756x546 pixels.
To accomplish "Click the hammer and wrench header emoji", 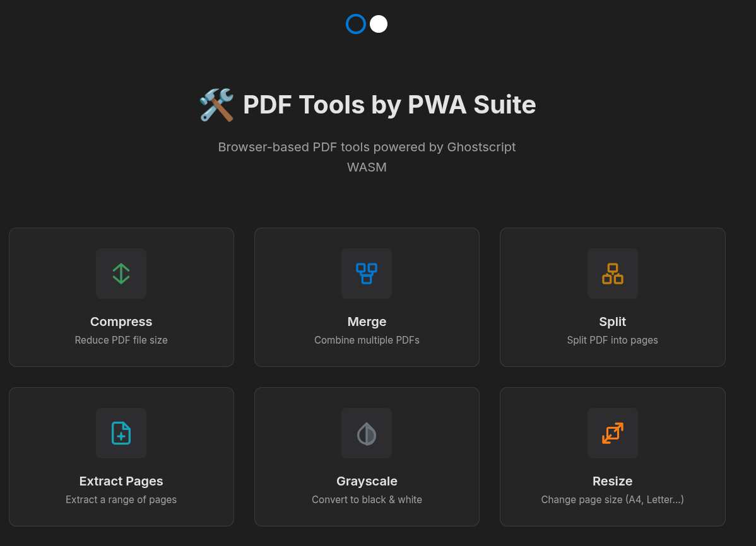I will 216,105.
